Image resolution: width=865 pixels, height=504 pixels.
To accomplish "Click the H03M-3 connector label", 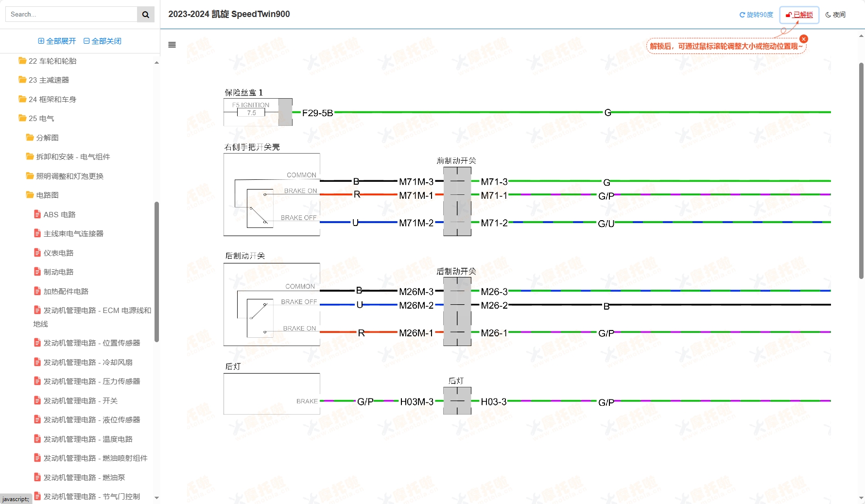I will tap(417, 402).
